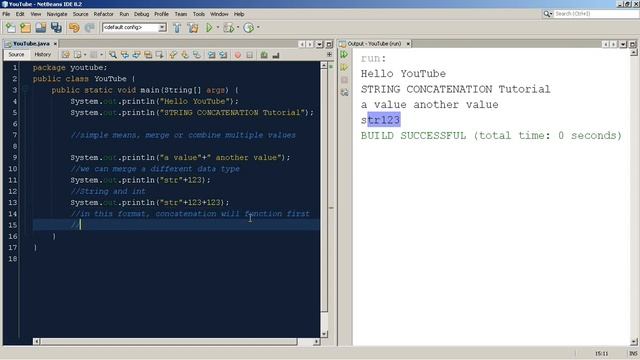The width and height of the screenshot is (640, 360).
Task: Click Find Previous Occurrence editor icon
Action: [124, 55]
